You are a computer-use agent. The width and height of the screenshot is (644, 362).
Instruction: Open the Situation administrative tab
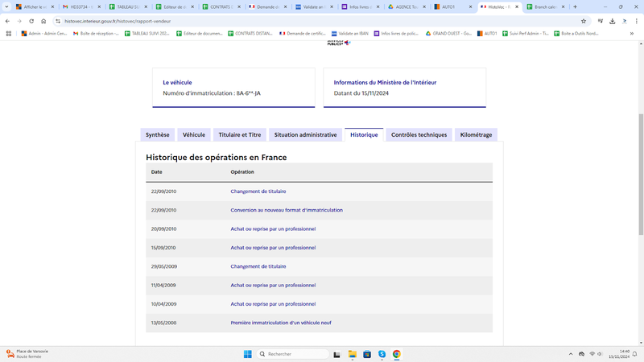[305, 134]
